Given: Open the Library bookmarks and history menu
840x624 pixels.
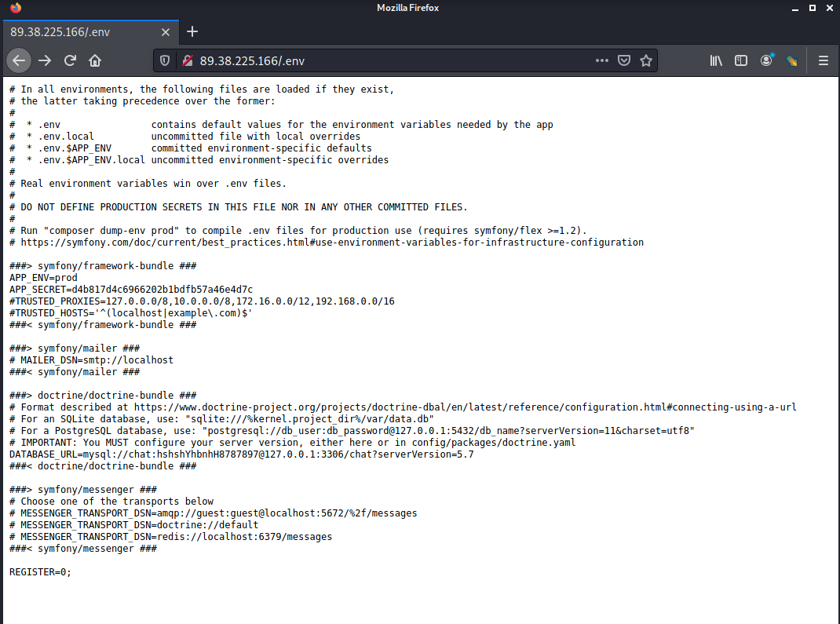Looking at the screenshot, I should point(716,60).
